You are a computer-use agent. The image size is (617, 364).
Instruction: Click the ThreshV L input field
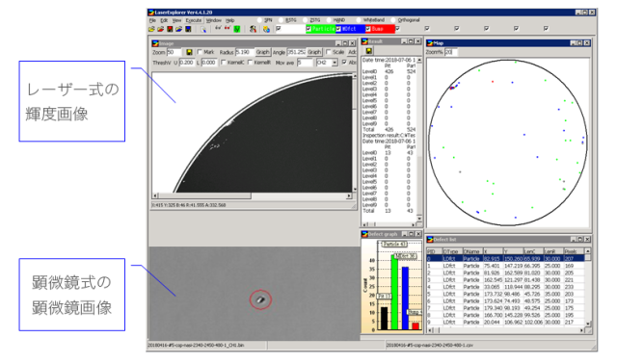209,63
